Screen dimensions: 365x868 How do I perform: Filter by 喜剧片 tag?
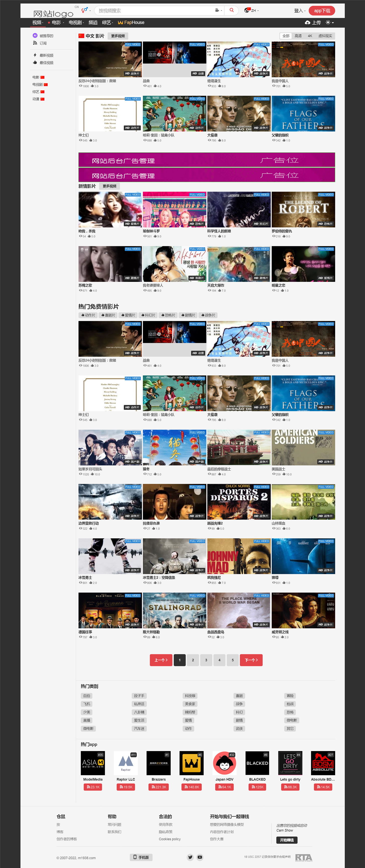tap(108, 315)
